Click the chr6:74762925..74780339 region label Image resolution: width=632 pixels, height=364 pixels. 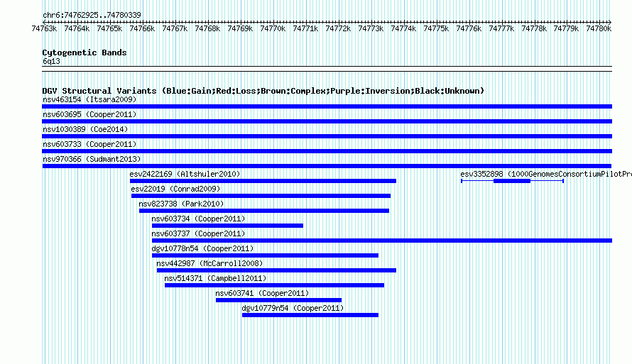click(92, 15)
